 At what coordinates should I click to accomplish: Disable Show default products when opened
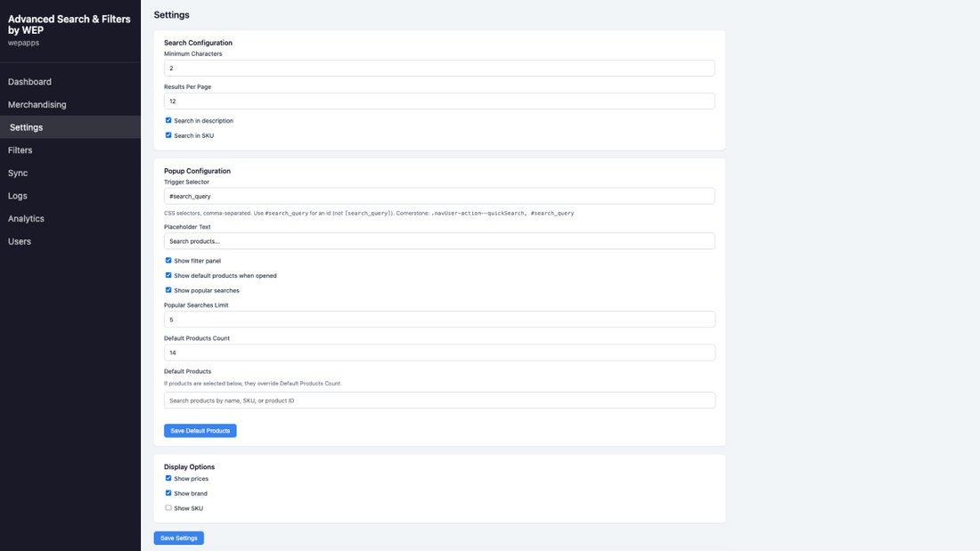[168, 276]
